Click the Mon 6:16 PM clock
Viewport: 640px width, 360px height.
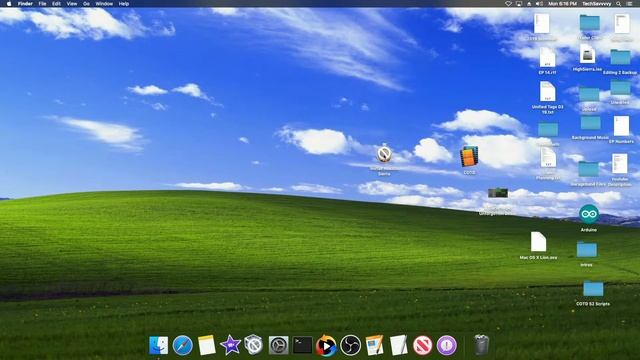(x=562, y=4)
